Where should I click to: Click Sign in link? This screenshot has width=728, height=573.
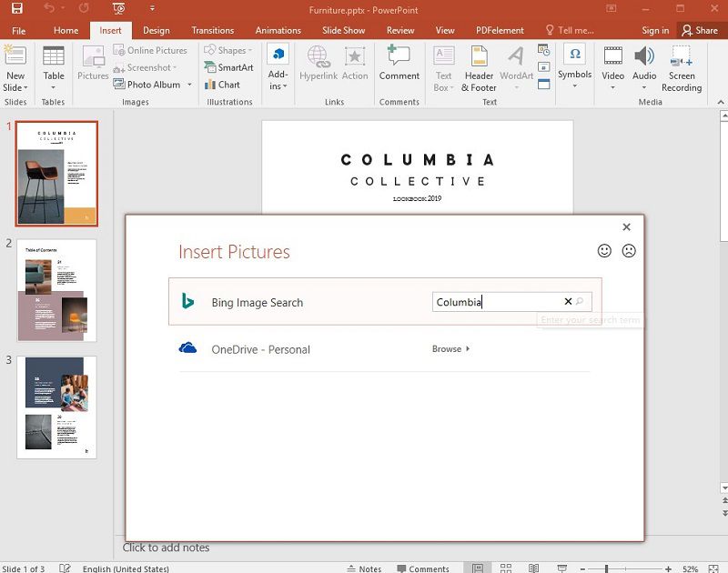(x=655, y=31)
